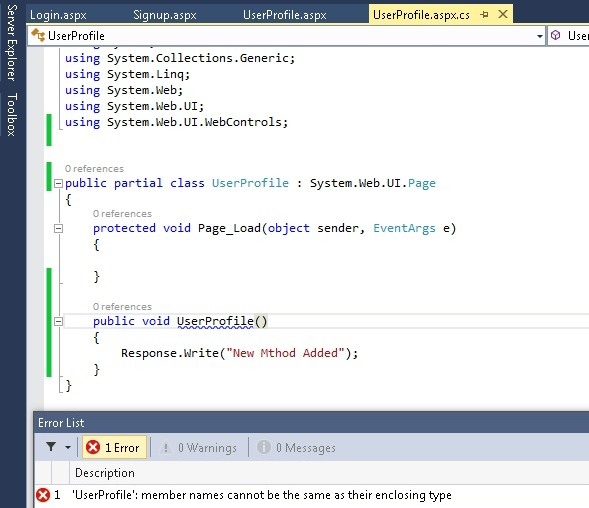Switch to the Signup.aspx tab

pos(165,15)
